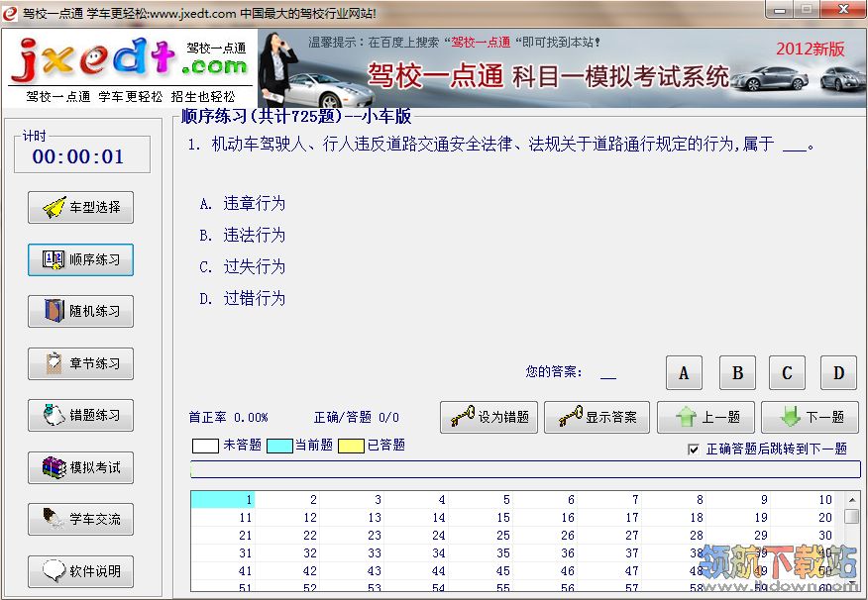868x600 pixels.
Task: Click the app icon in the title bar
Action: [9, 13]
